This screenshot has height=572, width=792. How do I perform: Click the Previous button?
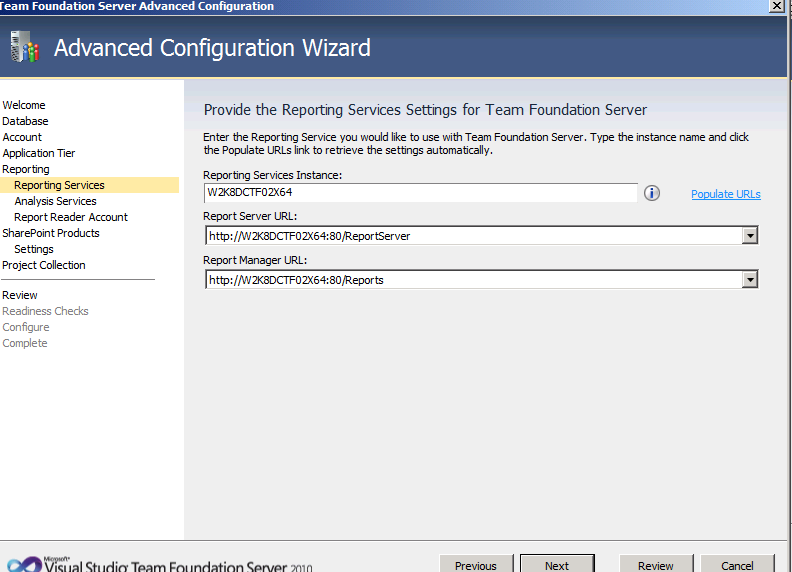476,564
